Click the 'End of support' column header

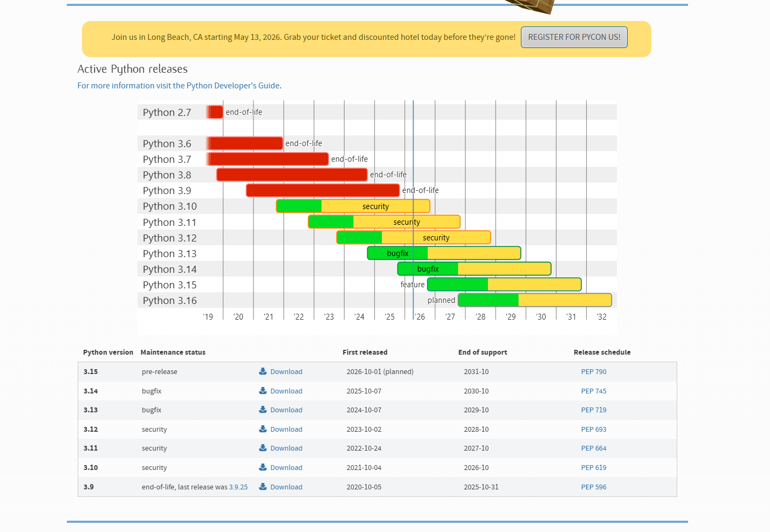coord(483,353)
